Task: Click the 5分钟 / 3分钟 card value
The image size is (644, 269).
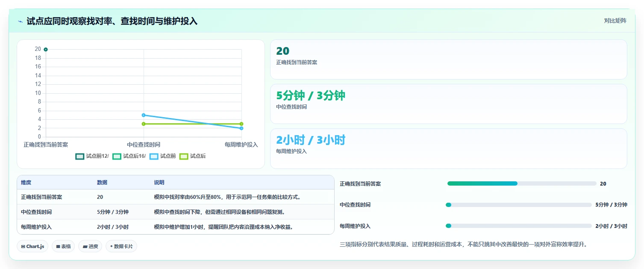Action: pos(311,95)
